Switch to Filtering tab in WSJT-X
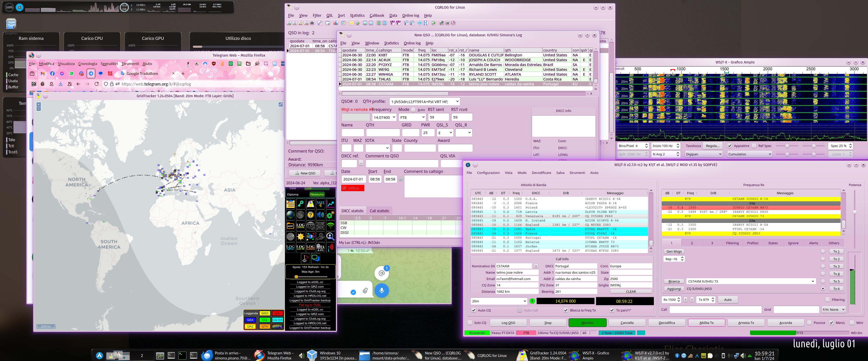This screenshot has width=868, height=361. (732, 243)
